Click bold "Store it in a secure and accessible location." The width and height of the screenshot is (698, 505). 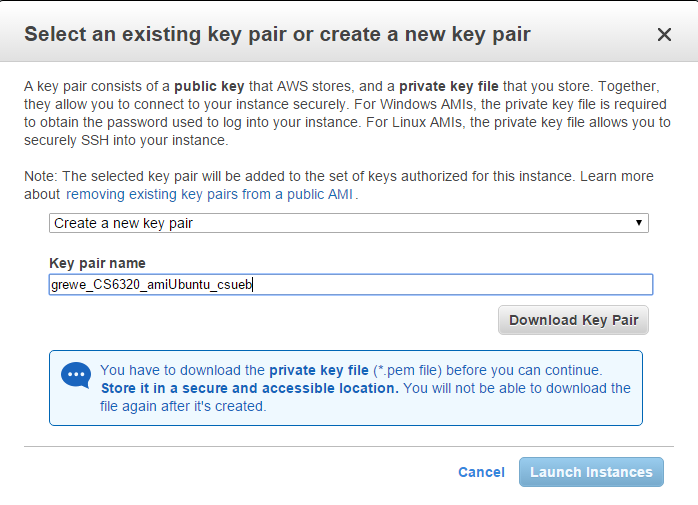(x=250, y=388)
